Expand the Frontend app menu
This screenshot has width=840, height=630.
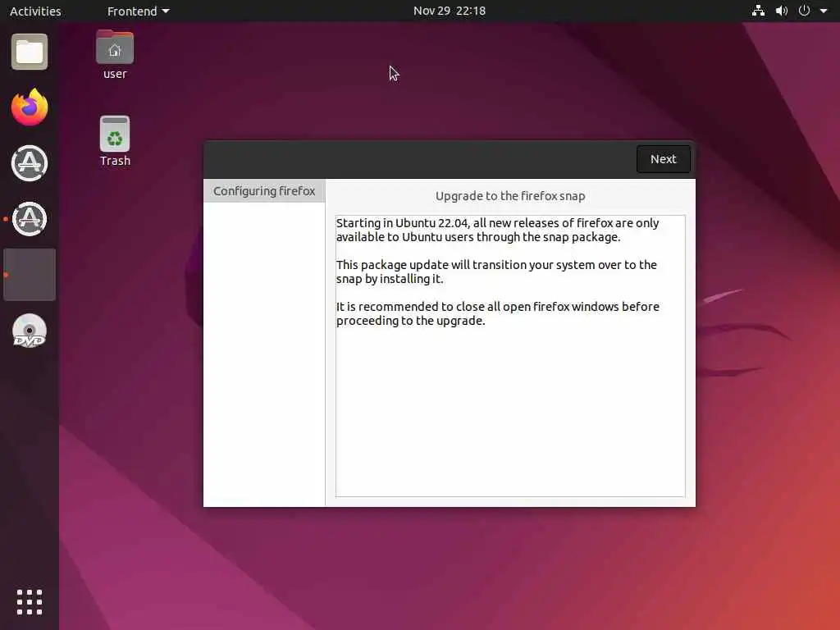click(x=138, y=11)
